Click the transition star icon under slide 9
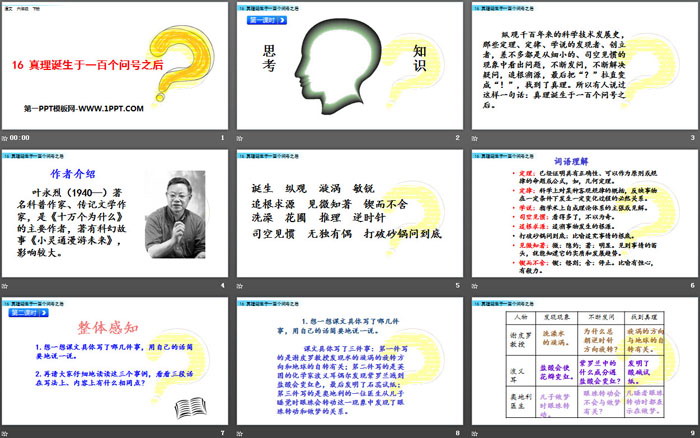This screenshot has height=438, width=700. click(x=475, y=434)
